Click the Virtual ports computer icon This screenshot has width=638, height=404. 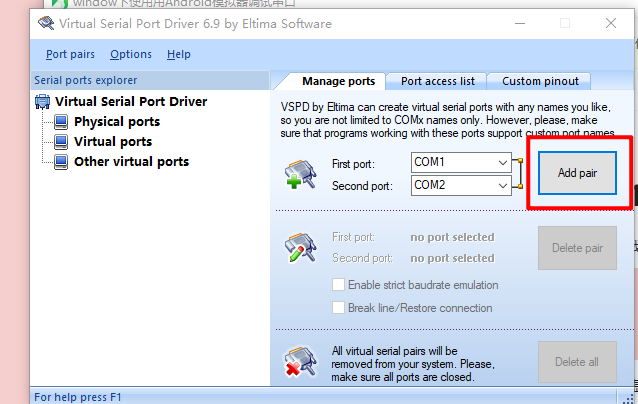tap(61, 142)
